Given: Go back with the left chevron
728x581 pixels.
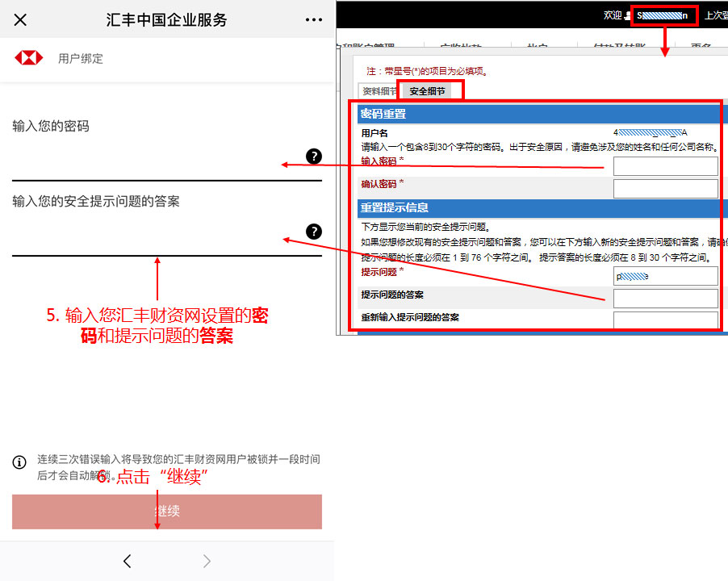Looking at the screenshot, I should point(127,561).
